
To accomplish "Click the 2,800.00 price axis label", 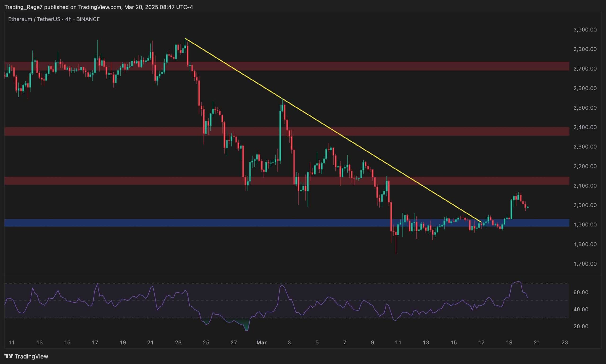I will coord(585,49).
